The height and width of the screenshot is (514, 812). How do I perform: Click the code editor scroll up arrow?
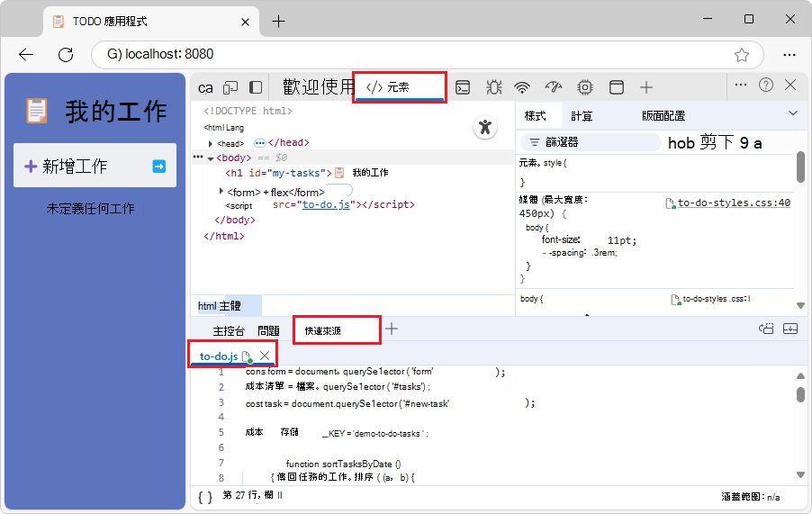click(800, 375)
